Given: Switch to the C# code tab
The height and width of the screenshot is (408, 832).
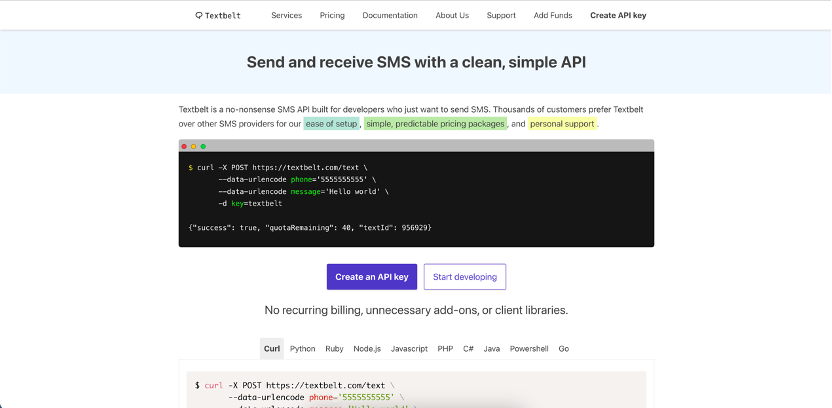Looking at the screenshot, I should pos(468,349).
